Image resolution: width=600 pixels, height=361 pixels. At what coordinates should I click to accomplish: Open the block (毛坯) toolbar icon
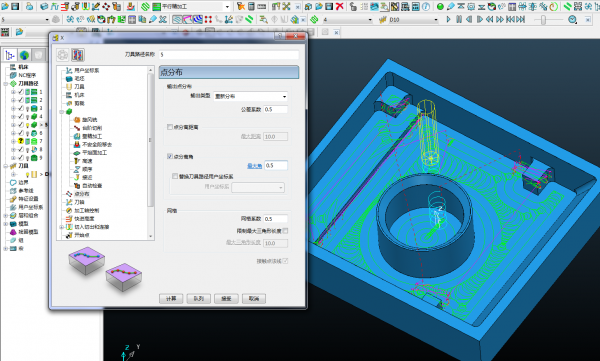[x=44, y=7]
